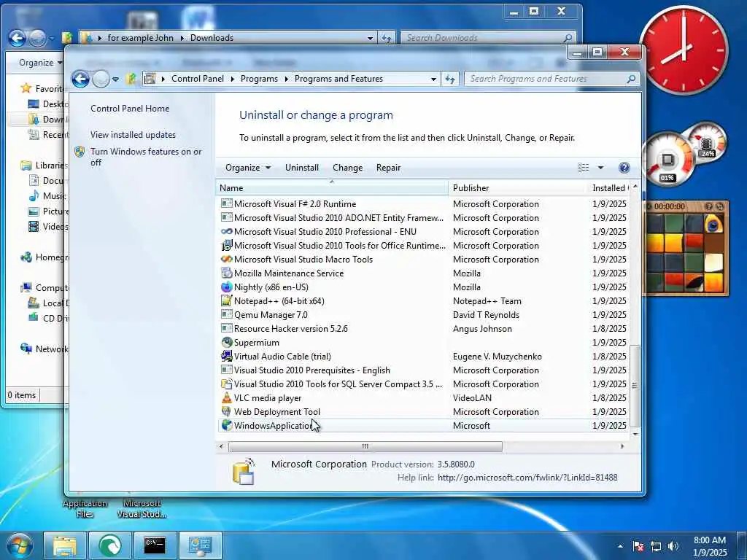Viewport: 747px width, 560px height.
Task: Click the red desktop clock gadget
Action: coord(684,50)
